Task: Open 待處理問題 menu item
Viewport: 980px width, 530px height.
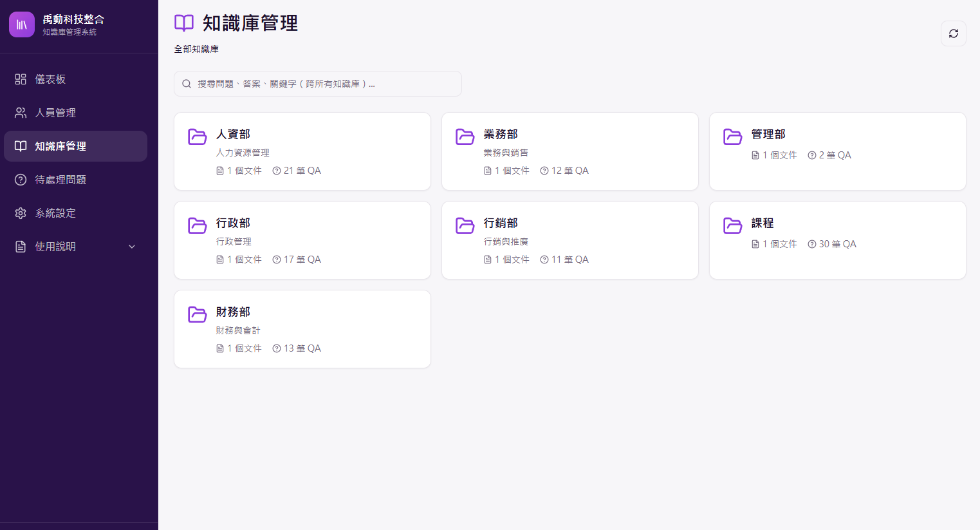Action: (x=75, y=180)
